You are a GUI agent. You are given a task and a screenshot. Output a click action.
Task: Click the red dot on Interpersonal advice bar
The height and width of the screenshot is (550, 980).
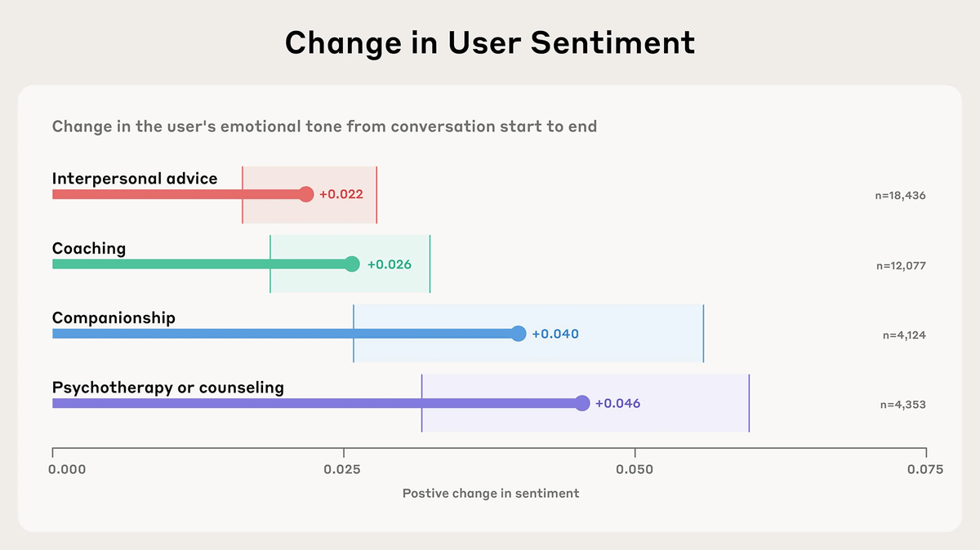pos(305,194)
